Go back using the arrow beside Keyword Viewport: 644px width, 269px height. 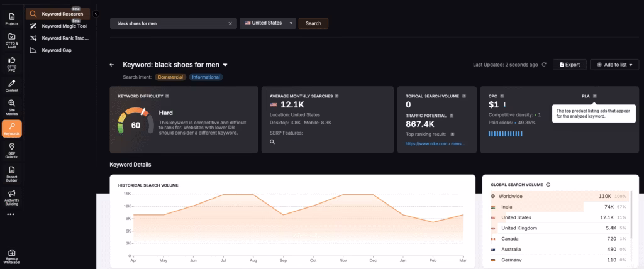(112, 65)
